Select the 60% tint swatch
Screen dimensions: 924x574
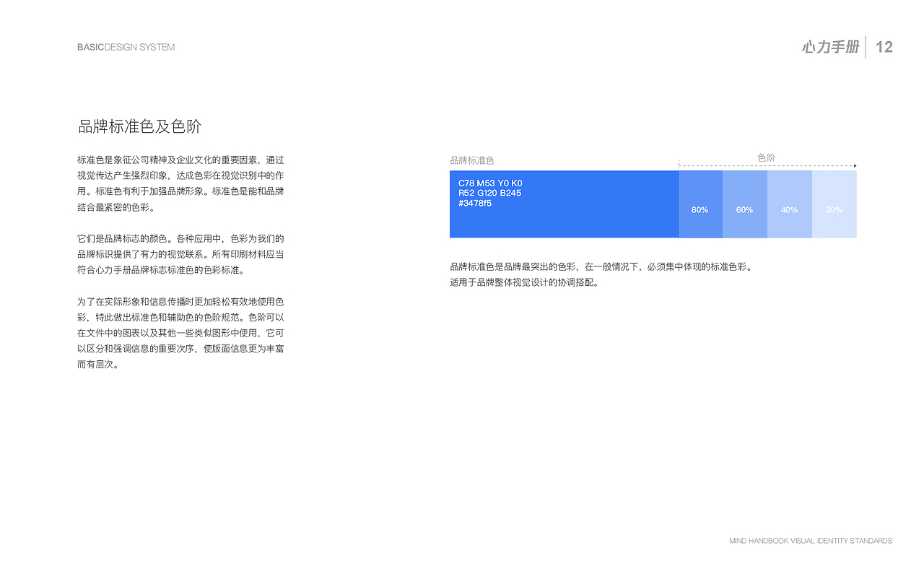(745, 204)
